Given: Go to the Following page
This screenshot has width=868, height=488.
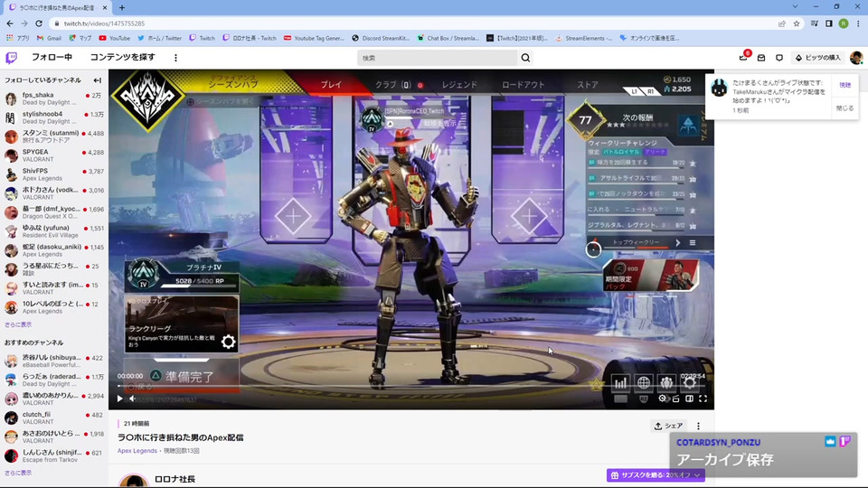Looking at the screenshot, I should click(52, 57).
